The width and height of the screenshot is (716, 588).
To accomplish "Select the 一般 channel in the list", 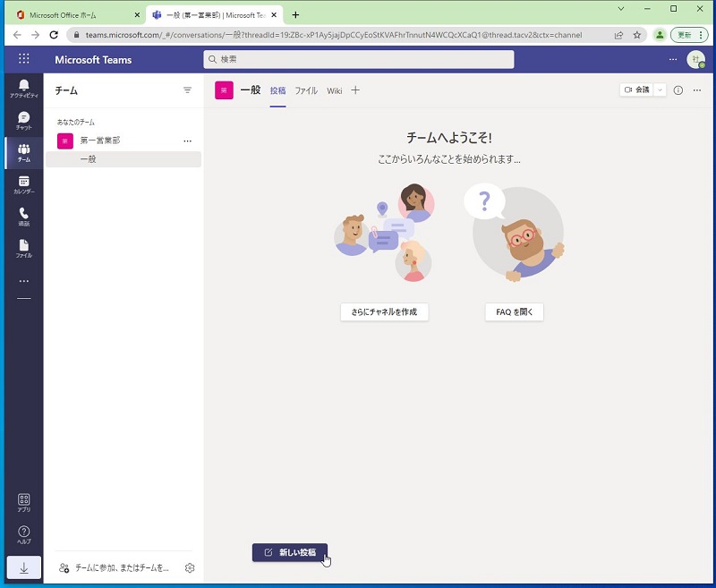I will (124, 159).
